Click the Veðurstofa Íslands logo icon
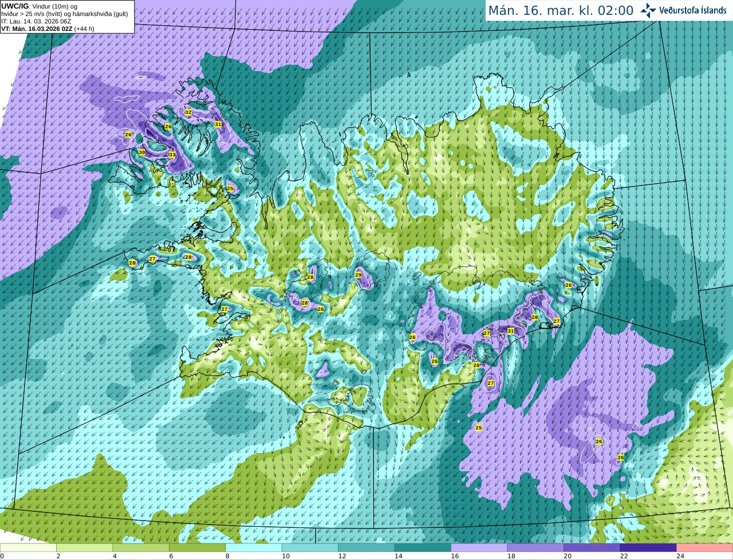Screen dimensions: 733x560 click(648, 10)
